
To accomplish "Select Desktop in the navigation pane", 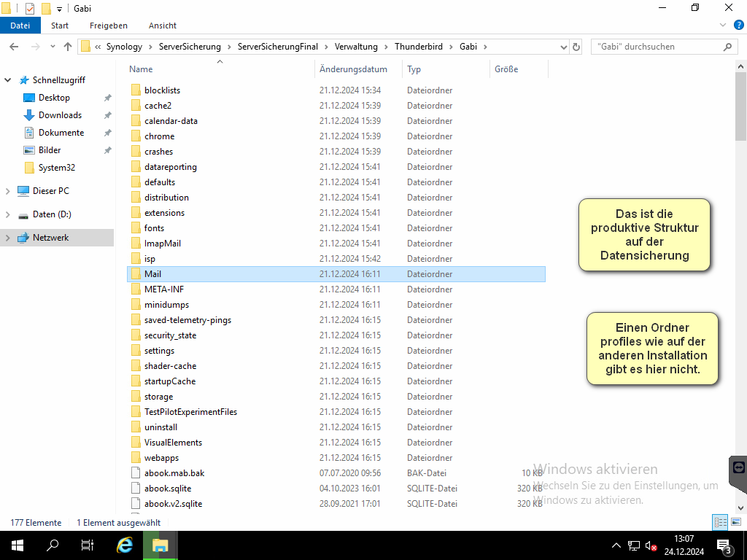I will [x=54, y=98].
